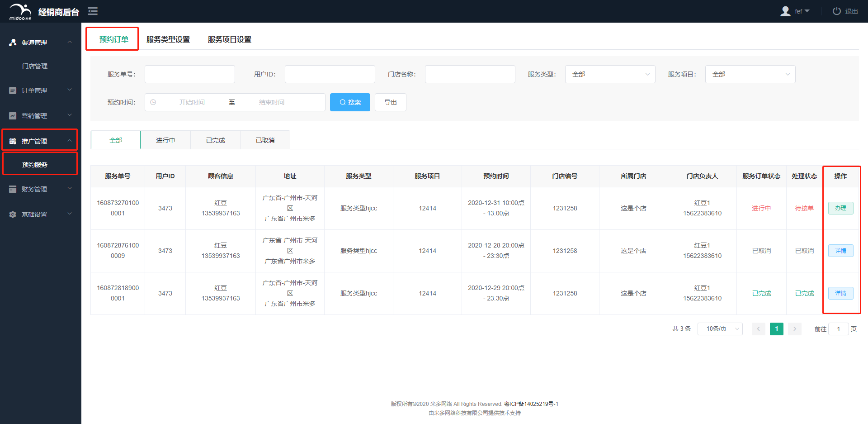868x424 pixels.
Task: Click the 营销管理 sidebar icon
Action: (x=13, y=116)
